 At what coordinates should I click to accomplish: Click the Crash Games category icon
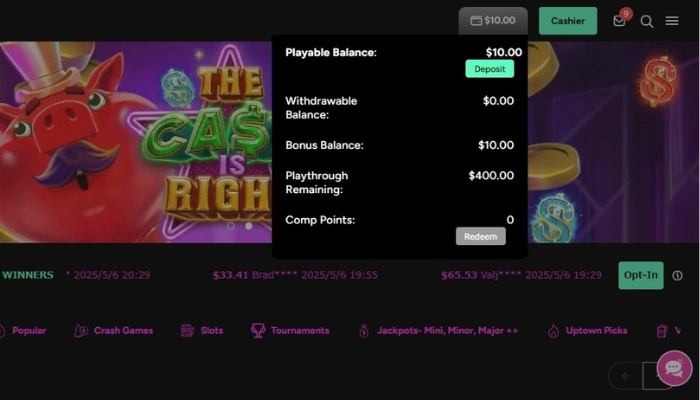(81, 330)
